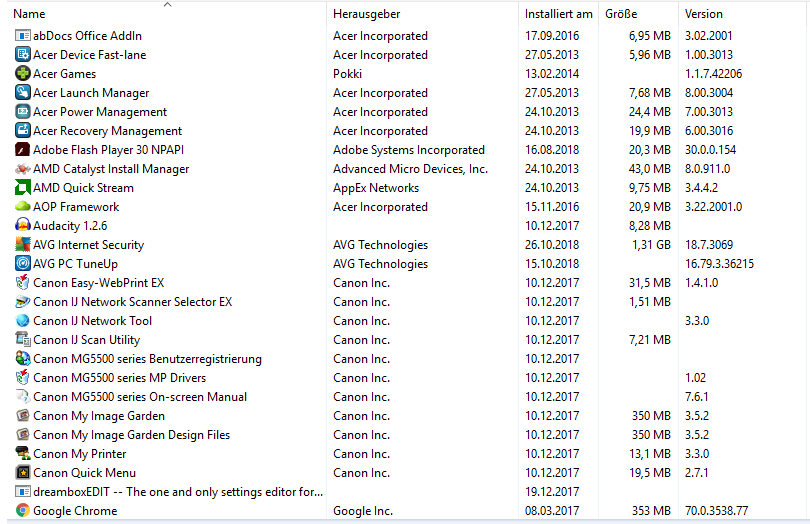This screenshot has height=524, width=810.
Task: Click version 30.0.0.154
Action: pos(710,150)
